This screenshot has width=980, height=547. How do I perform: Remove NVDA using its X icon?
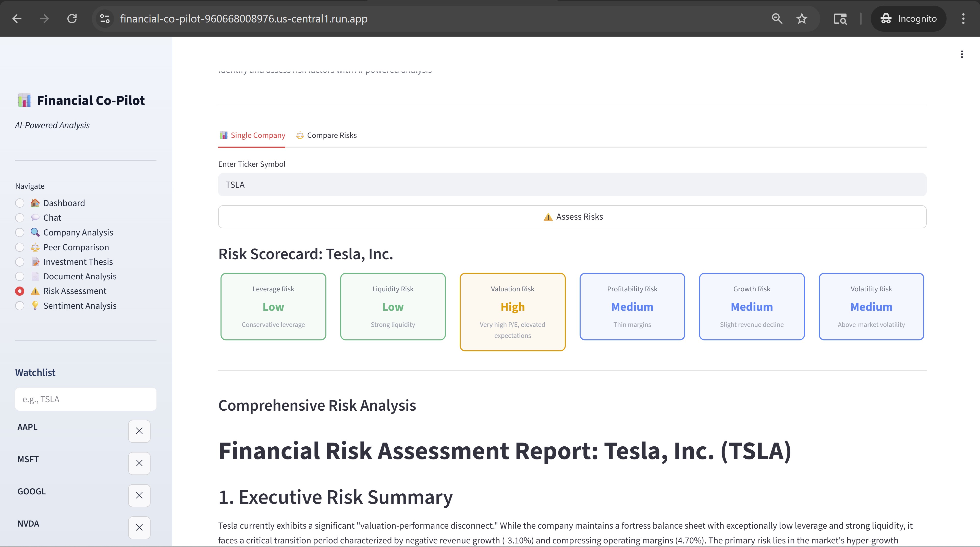(x=139, y=527)
